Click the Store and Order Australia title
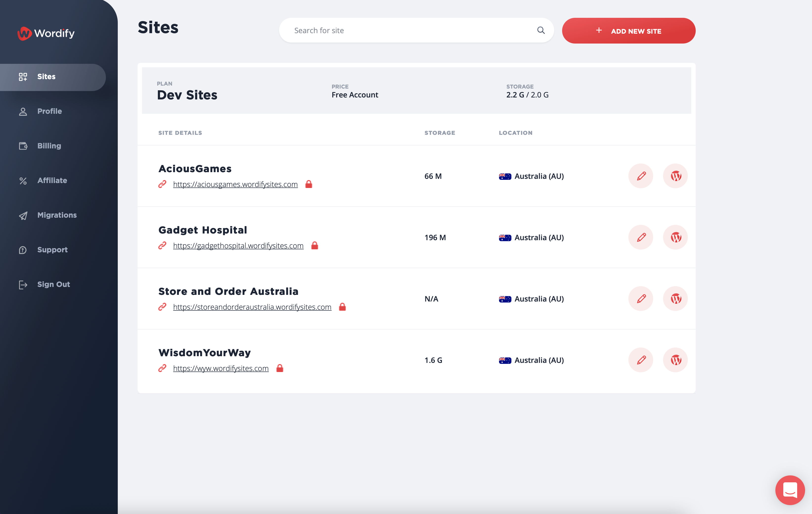 (x=228, y=292)
